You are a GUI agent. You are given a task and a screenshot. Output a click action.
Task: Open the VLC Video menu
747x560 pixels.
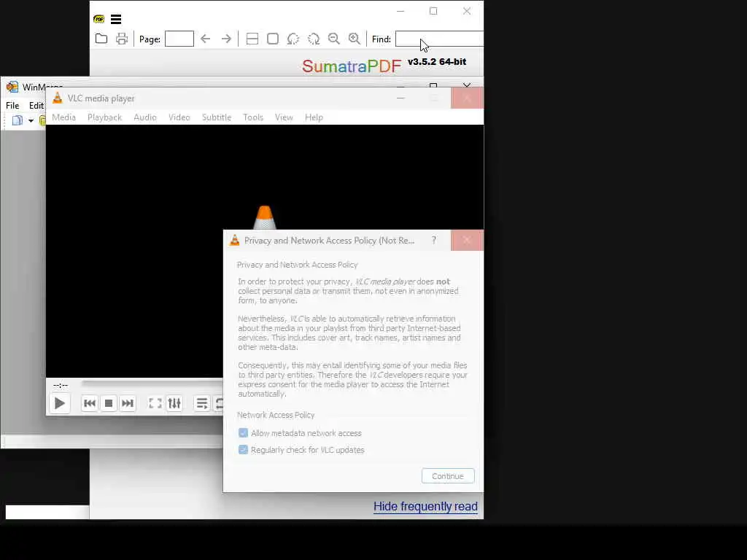click(x=179, y=117)
